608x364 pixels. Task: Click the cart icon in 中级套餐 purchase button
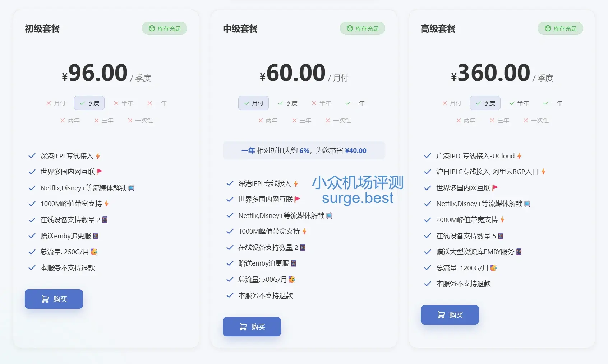click(x=243, y=327)
